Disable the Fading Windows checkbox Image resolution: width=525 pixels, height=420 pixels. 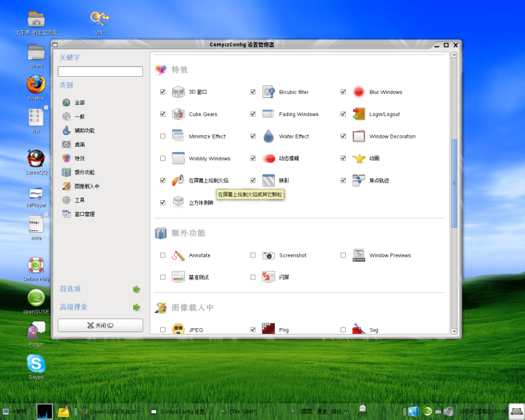point(253,114)
